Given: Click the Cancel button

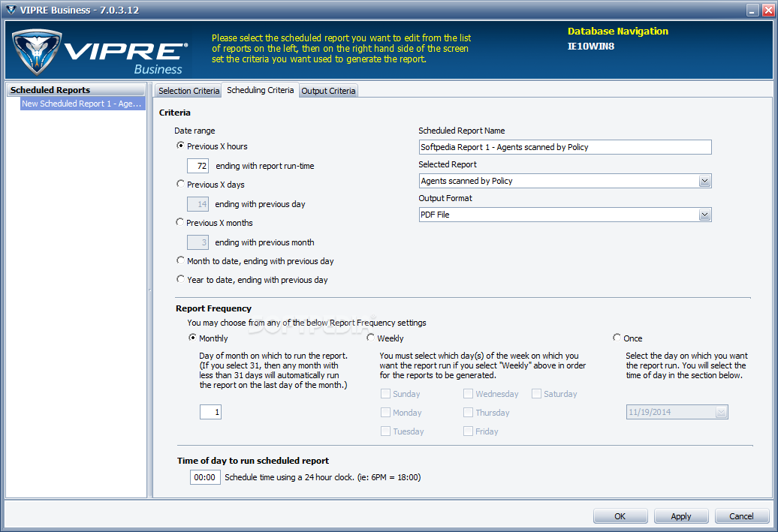Looking at the screenshot, I should [x=741, y=516].
